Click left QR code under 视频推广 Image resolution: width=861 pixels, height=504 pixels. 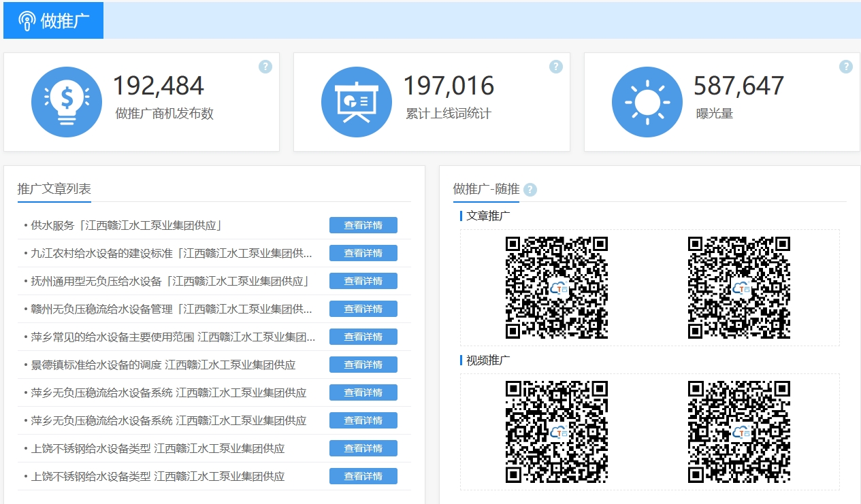click(x=557, y=432)
